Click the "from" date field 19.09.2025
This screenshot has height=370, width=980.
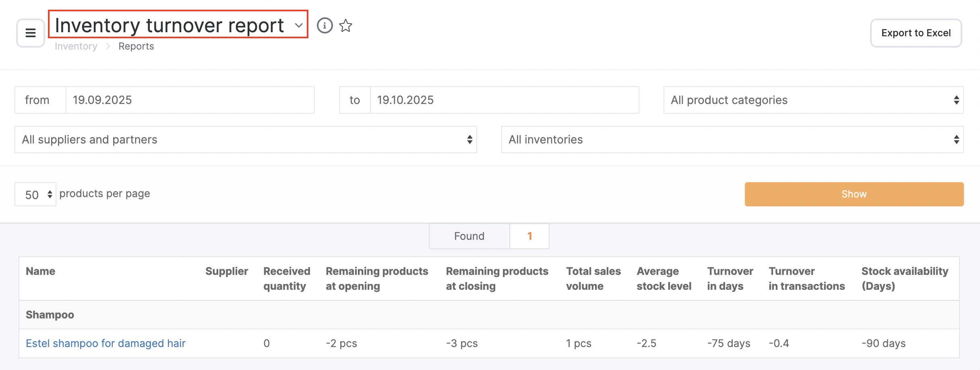tap(190, 100)
